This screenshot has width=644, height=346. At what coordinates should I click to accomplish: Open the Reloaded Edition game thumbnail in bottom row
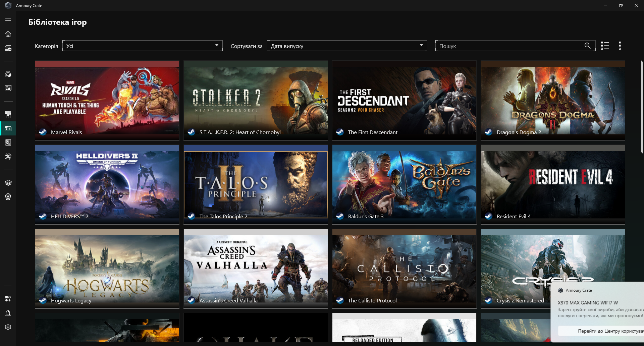pyautogui.click(x=405, y=328)
